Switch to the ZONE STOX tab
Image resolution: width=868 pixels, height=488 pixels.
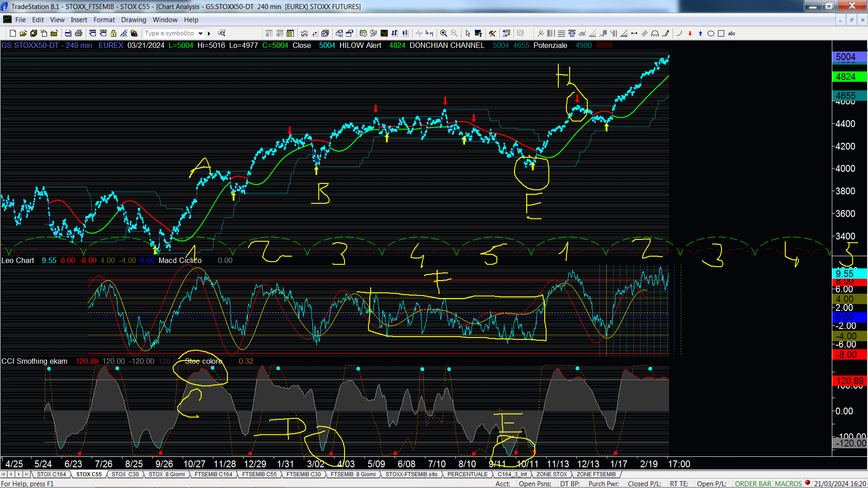552,474
